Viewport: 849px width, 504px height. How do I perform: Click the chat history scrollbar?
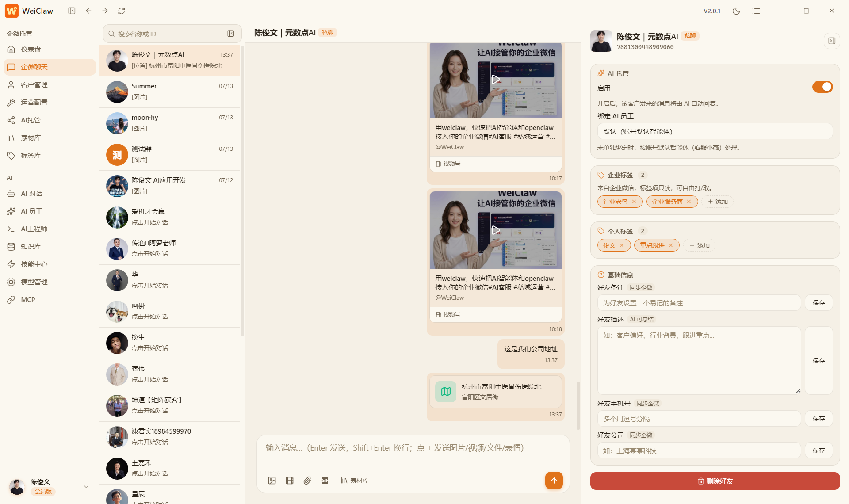[x=578, y=406]
